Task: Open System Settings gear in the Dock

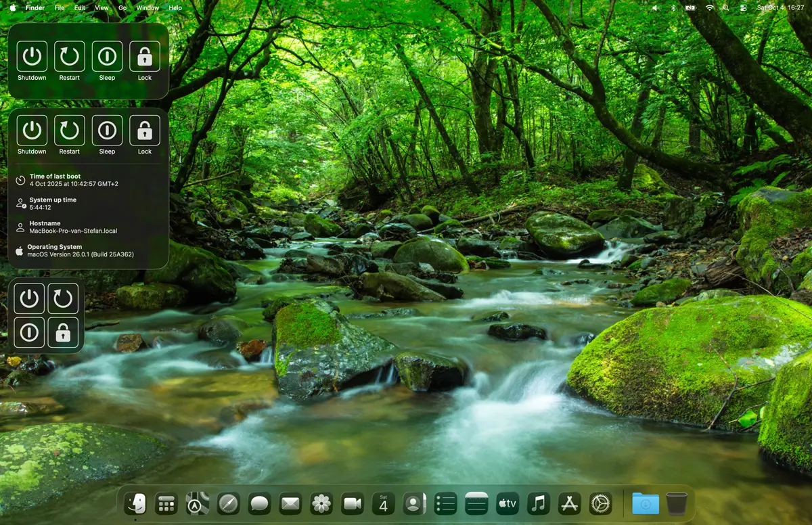Action: coord(600,503)
